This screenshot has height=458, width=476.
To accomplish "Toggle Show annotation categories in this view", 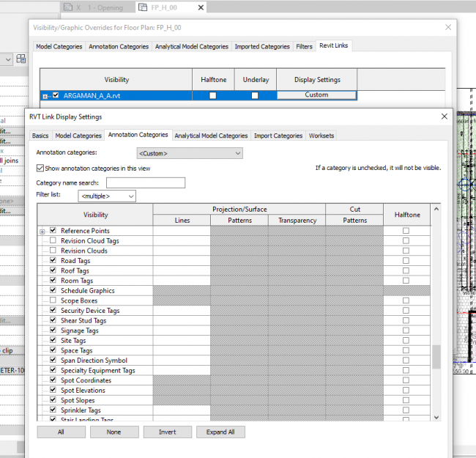I will point(40,168).
